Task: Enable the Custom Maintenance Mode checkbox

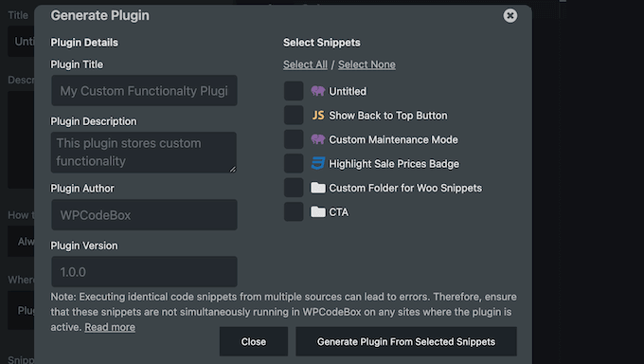Action: [x=294, y=139]
